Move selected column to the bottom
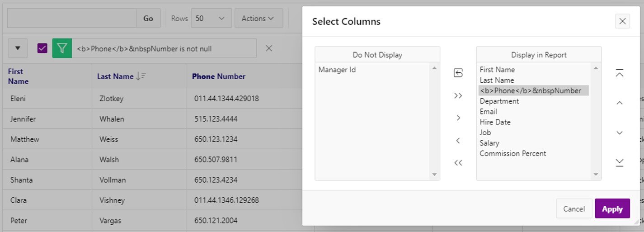Image resolution: width=644 pixels, height=232 pixels. (620, 163)
